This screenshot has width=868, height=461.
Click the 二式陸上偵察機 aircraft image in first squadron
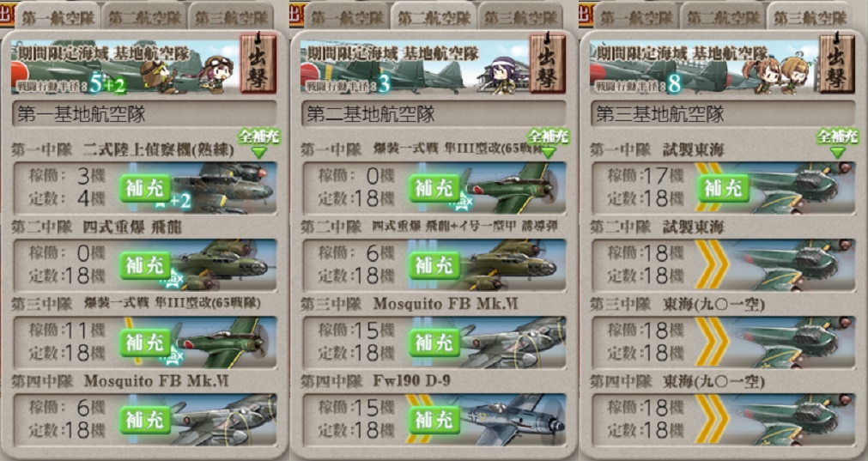point(224,188)
